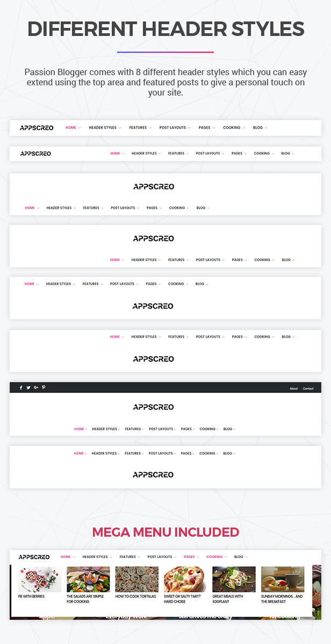This screenshot has width=331, height=644.
Task: Open the How to Cook Tortillas title
Action: tap(136, 596)
